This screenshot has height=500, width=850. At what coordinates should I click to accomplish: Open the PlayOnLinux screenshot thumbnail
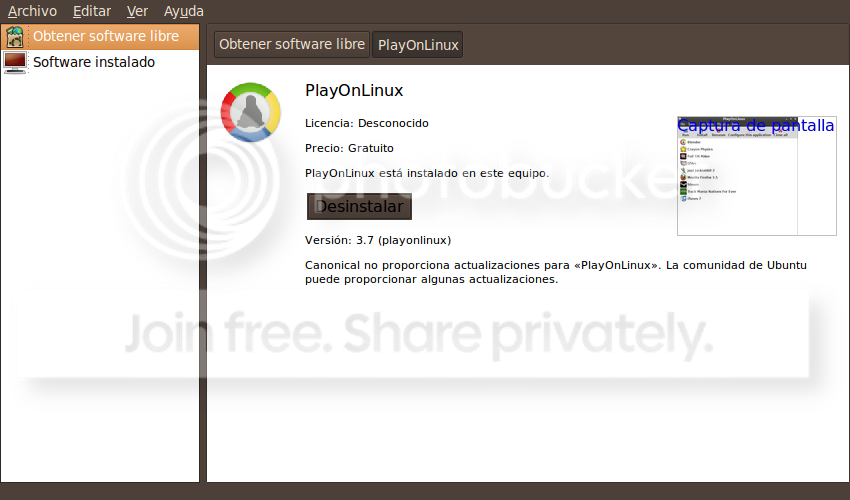[x=757, y=176]
